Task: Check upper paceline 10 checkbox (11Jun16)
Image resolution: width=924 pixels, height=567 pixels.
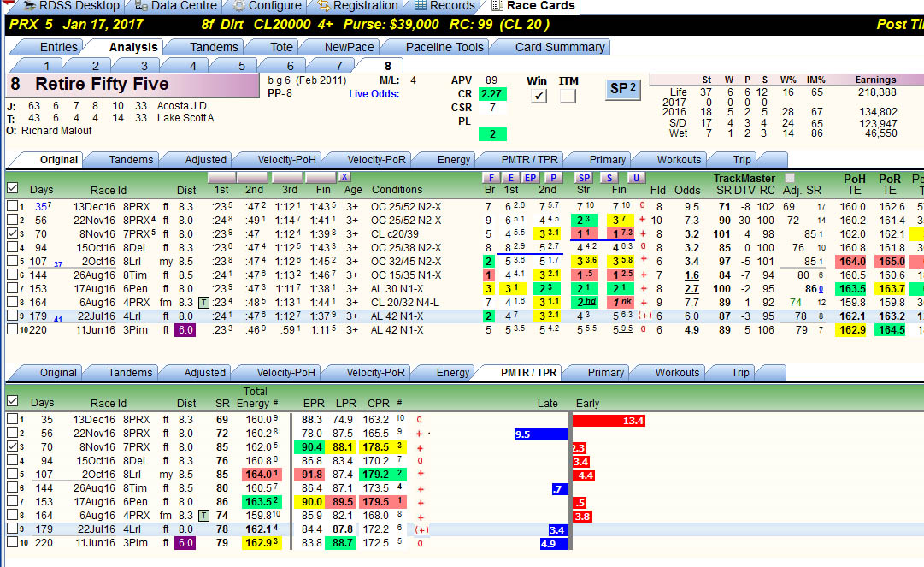Action: point(12,329)
